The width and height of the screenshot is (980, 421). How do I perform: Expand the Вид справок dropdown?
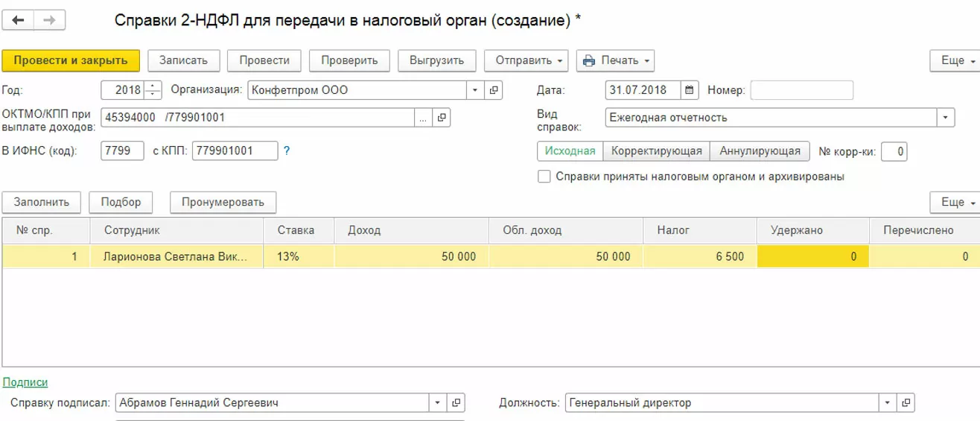pos(945,118)
